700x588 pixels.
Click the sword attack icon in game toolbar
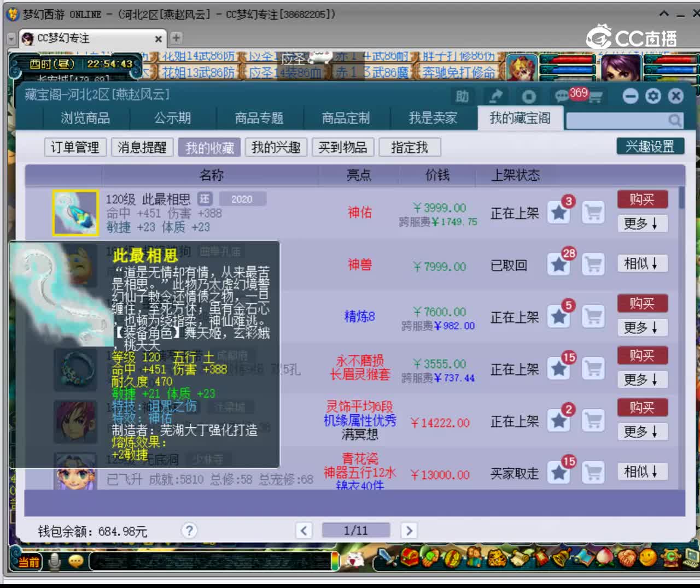[x=387, y=558]
